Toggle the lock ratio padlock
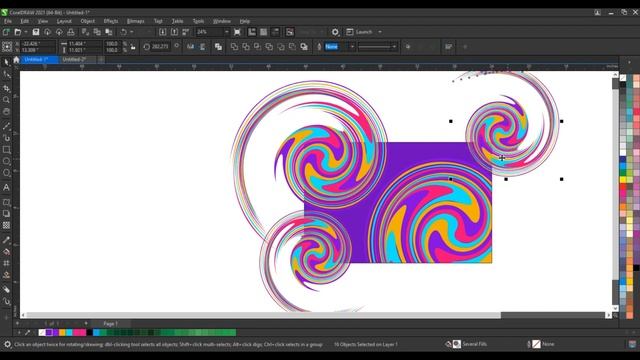Image resolution: width=640 pixels, height=360 pixels. [133, 47]
